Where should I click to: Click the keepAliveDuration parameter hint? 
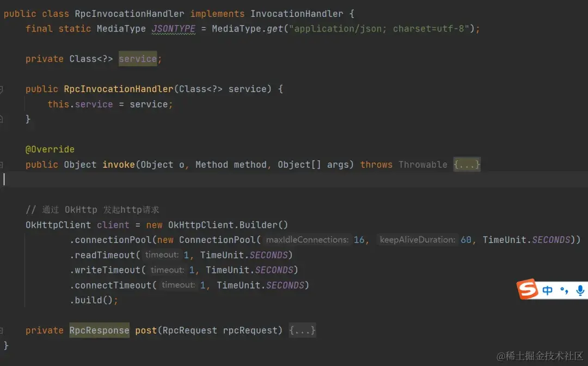[418, 240]
